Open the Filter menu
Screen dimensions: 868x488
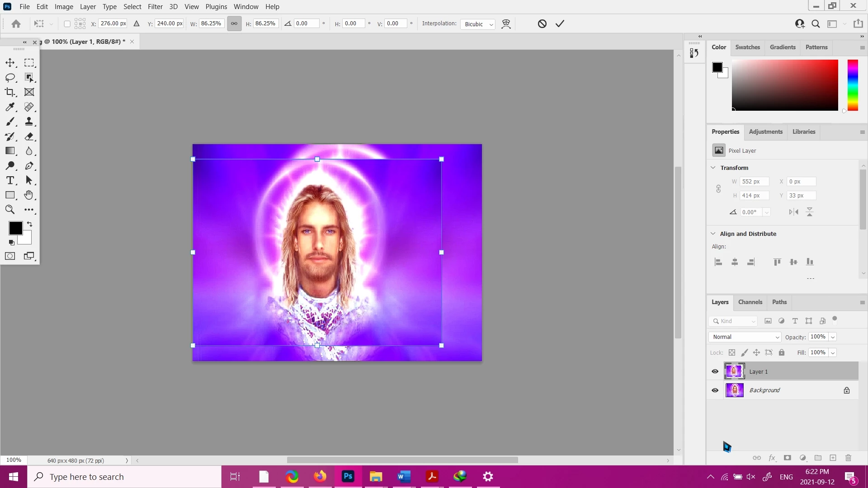(155, 7)
